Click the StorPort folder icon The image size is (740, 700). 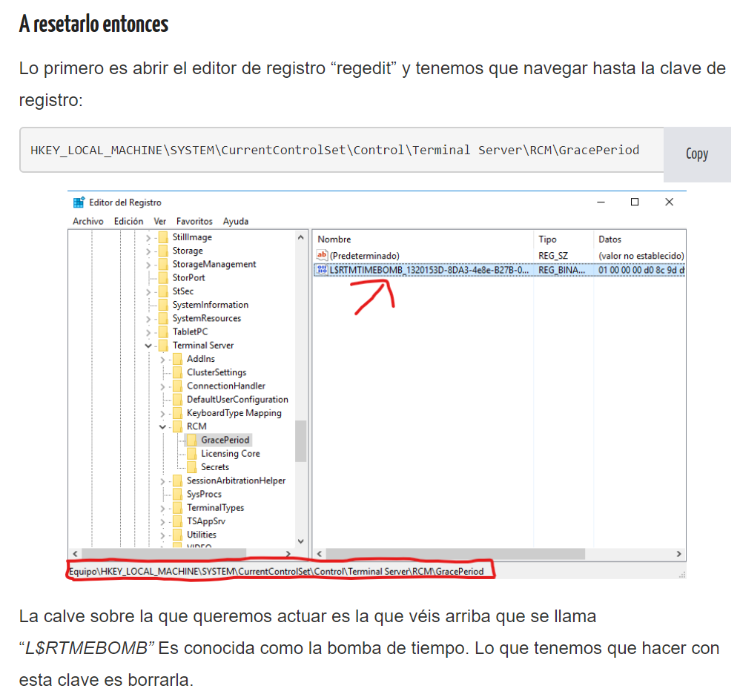point(163,277)
